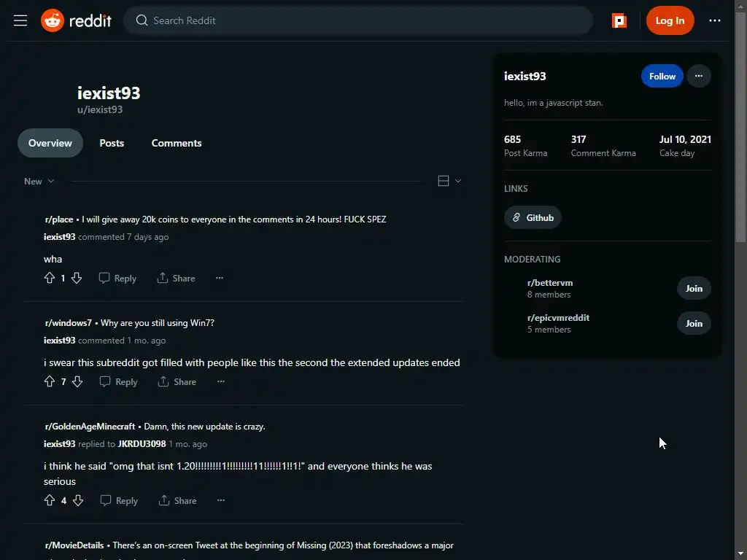Image resolution: width=747 pixels, height=560 pixels.
Task: Switch to the Posts tab
Action: tap(112, 143)
